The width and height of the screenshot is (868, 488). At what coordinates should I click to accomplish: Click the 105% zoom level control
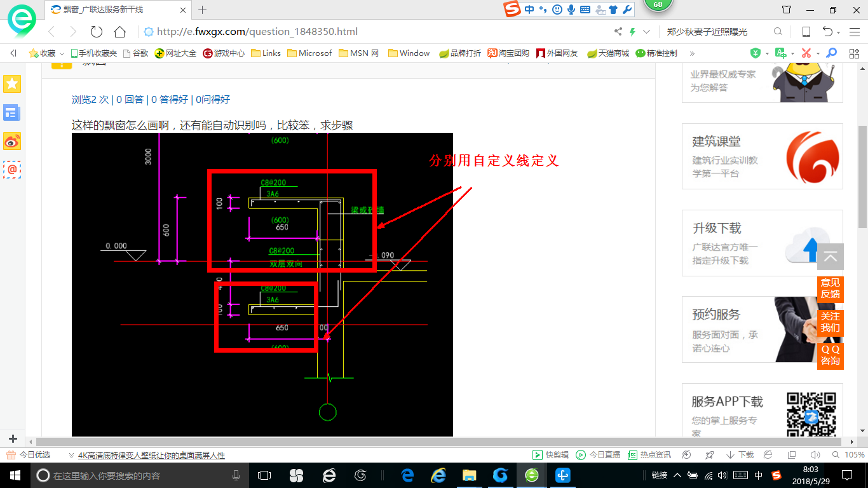(x=848, y=455)
